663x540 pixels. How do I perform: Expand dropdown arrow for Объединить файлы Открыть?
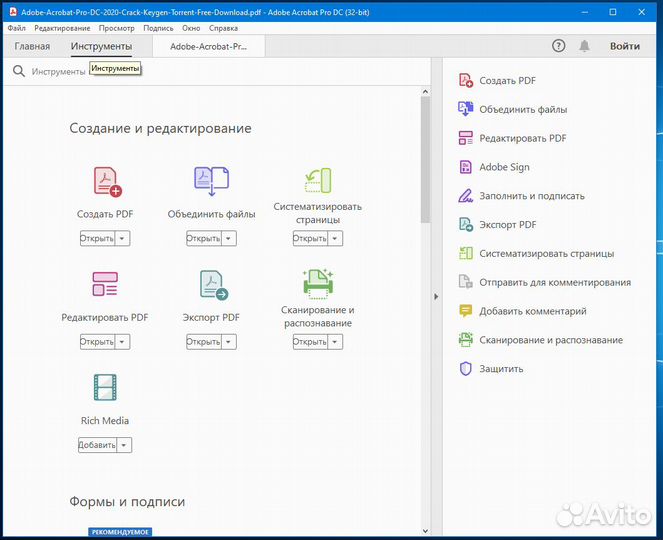229,238
